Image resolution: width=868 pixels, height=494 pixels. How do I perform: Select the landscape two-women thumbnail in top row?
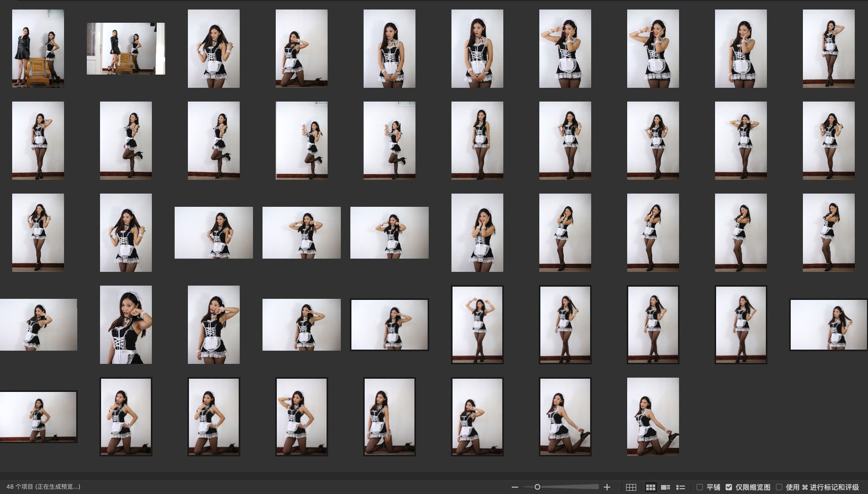point(125,48)
